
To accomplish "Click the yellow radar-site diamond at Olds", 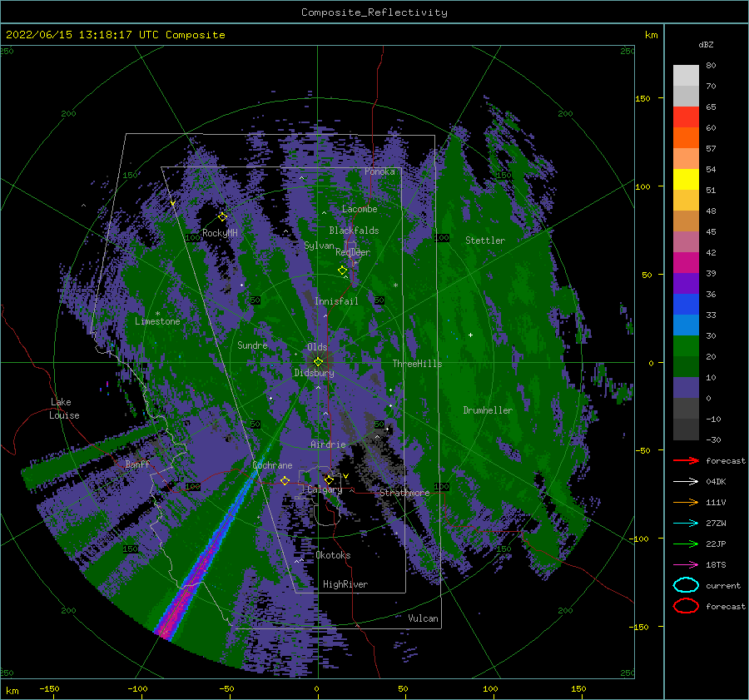I will [x=318, y=362].
